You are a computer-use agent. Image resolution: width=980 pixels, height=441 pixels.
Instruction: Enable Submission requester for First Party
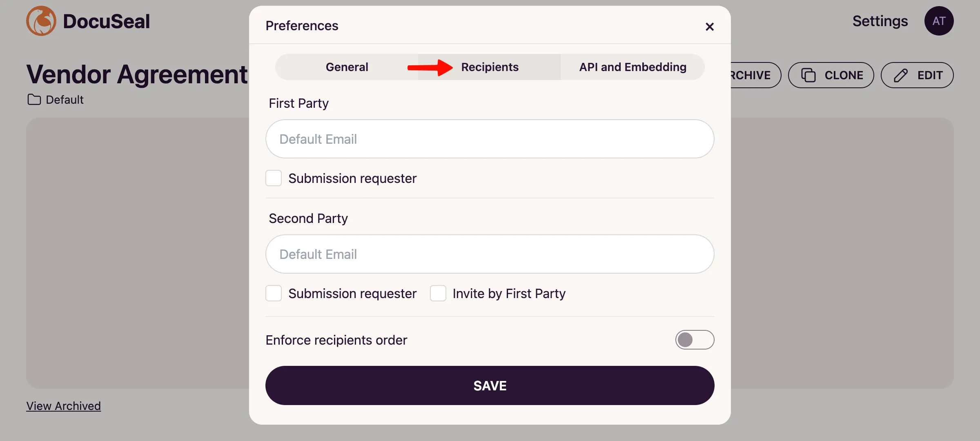click(274, 178)
